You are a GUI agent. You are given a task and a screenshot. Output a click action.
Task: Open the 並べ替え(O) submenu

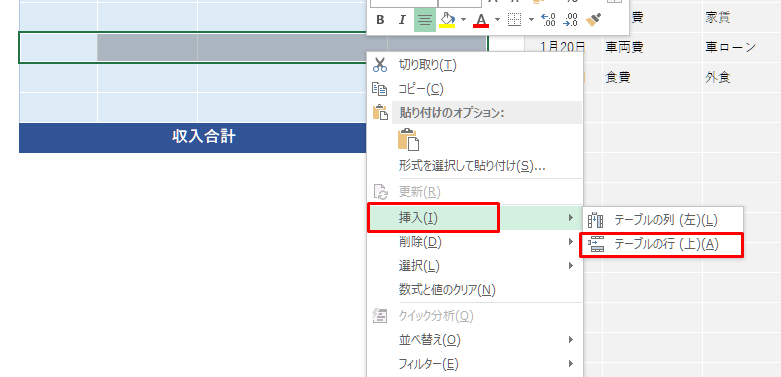(475, 340)
